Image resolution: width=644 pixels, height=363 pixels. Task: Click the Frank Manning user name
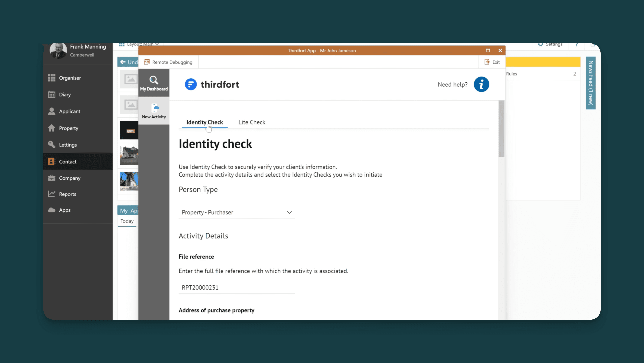tap(88, 47)
